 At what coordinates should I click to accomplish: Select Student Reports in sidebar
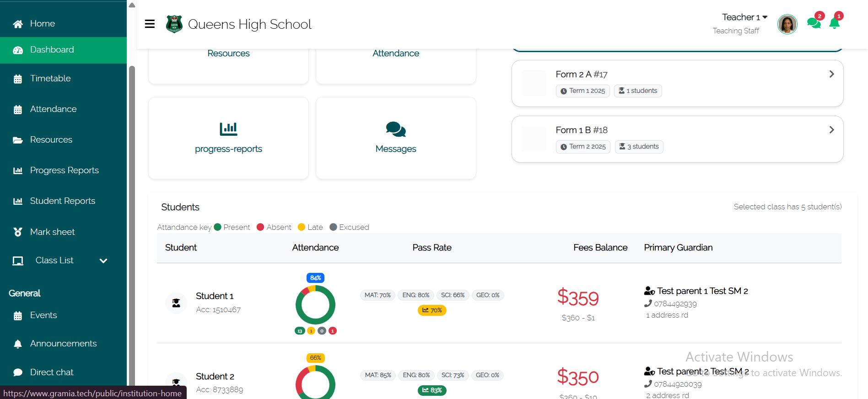tap(62, 201)
